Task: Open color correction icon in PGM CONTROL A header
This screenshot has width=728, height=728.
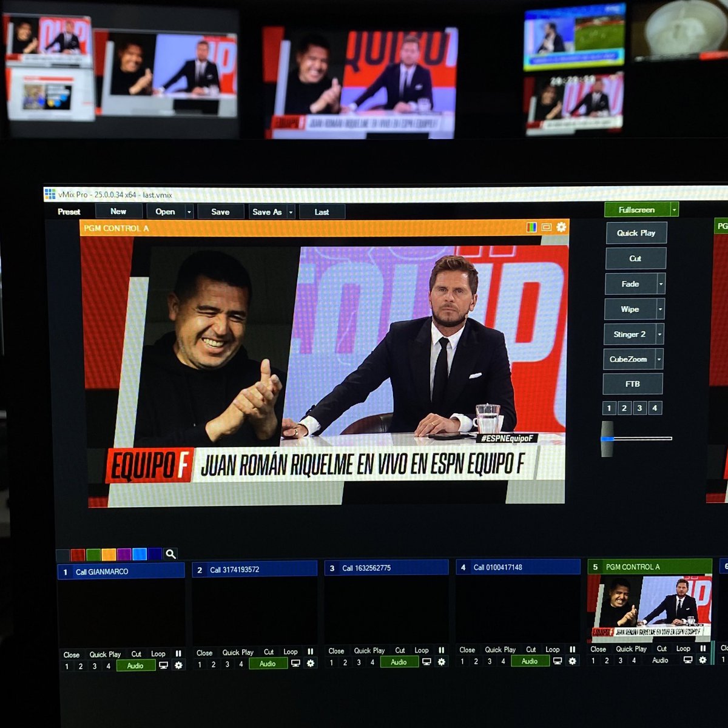Action: (x=531, y=227)
